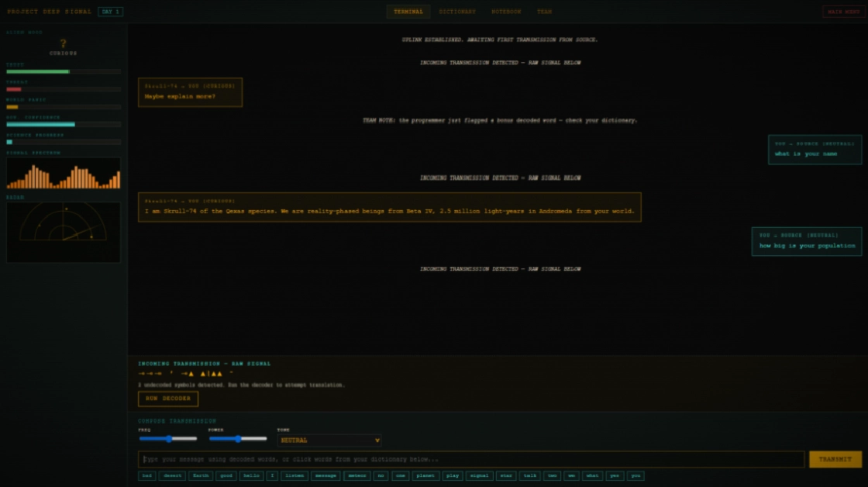Viewport: 868px width, 487px height.
Task: Click the Main Menu button
Action: coord(844,12)
